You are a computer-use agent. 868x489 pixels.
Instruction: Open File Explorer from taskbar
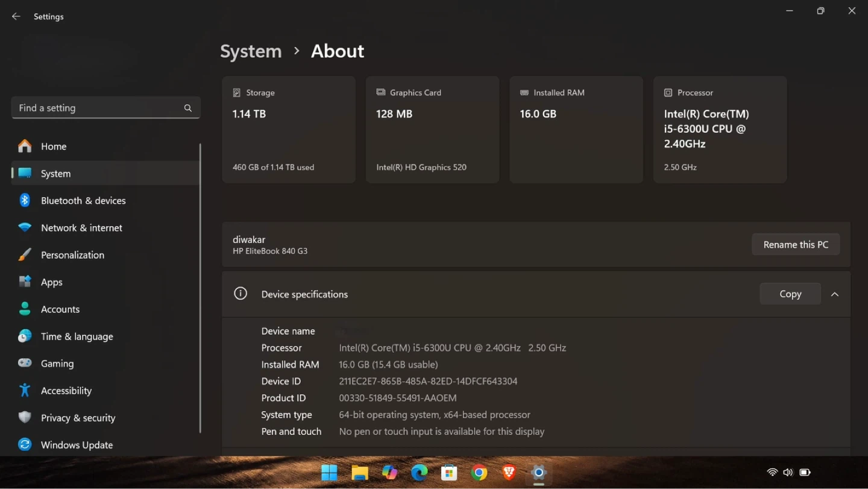click(360, 473)
